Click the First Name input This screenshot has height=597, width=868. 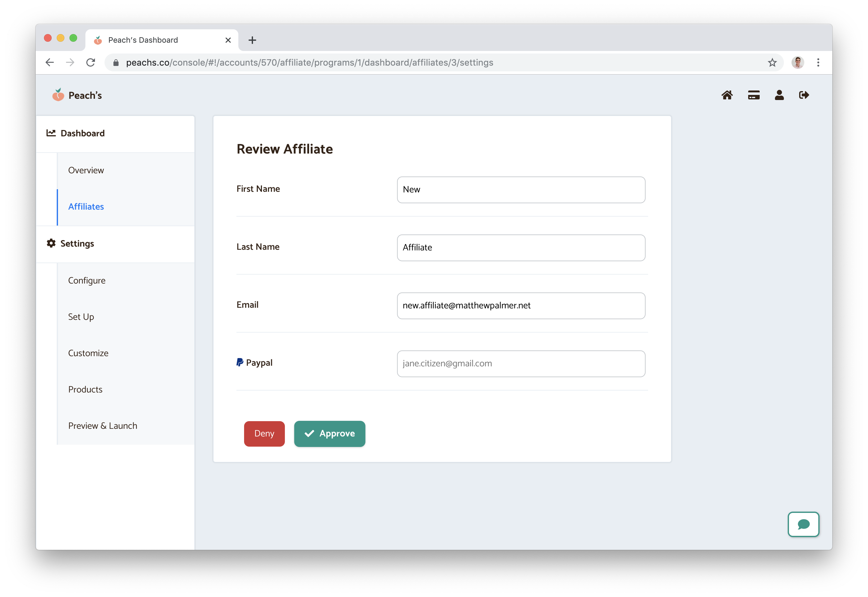pos(521,190)
